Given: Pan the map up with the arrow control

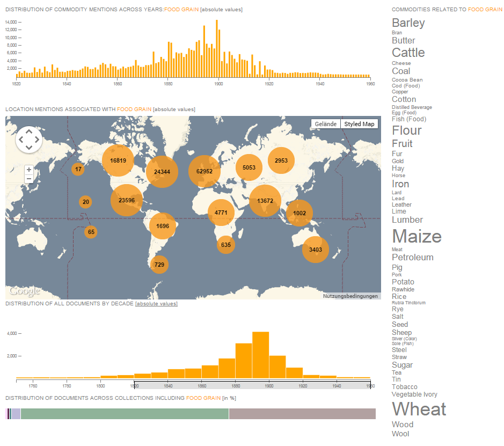Looking at the screenshot, I should 29,131.
